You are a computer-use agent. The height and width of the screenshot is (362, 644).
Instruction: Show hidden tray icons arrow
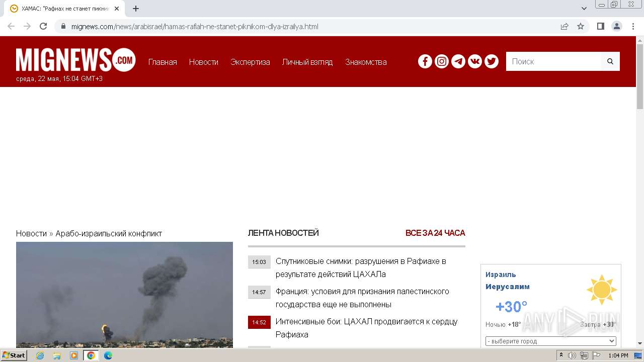[561, 355]
